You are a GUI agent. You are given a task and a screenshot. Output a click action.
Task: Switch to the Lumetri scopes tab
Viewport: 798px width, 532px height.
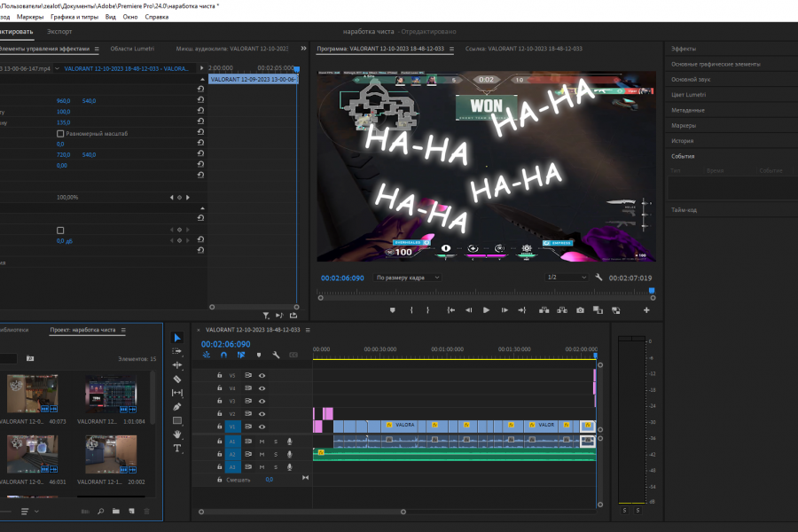pyautogui.click(x=132, y=49)
